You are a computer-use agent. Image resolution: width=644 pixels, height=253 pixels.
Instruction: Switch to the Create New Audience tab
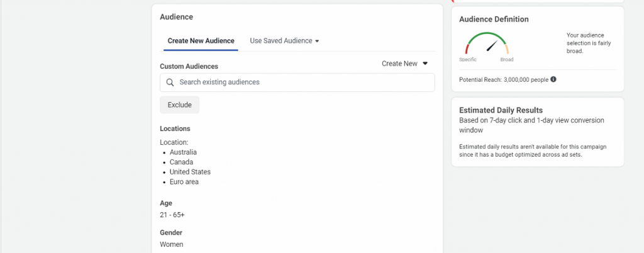coord(201,41)
